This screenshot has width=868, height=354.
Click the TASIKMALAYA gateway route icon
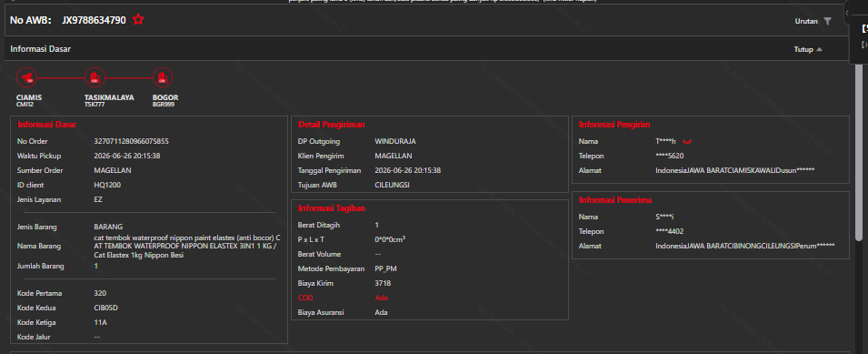point(95,77)
